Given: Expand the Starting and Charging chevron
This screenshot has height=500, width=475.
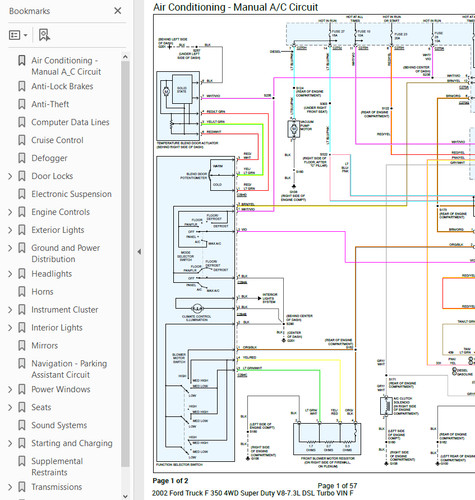Looking at the screenshot, I should [10, 444].
